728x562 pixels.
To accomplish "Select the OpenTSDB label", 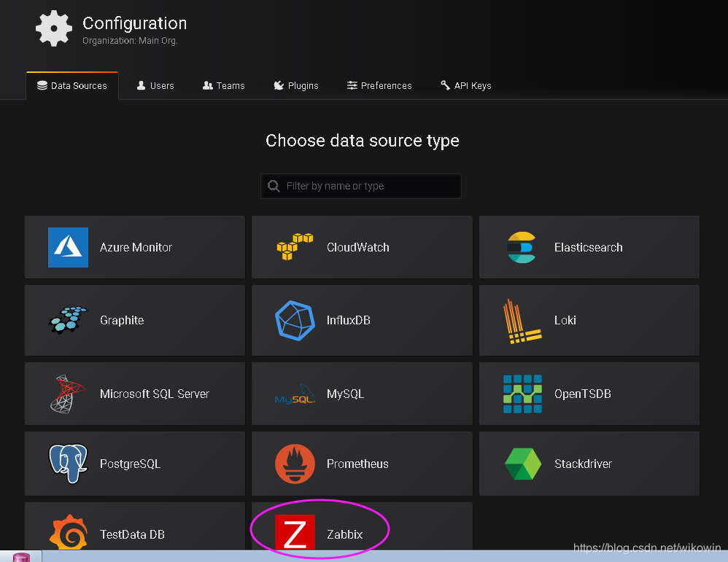I will pyautogui.click(x=583, y=394).
